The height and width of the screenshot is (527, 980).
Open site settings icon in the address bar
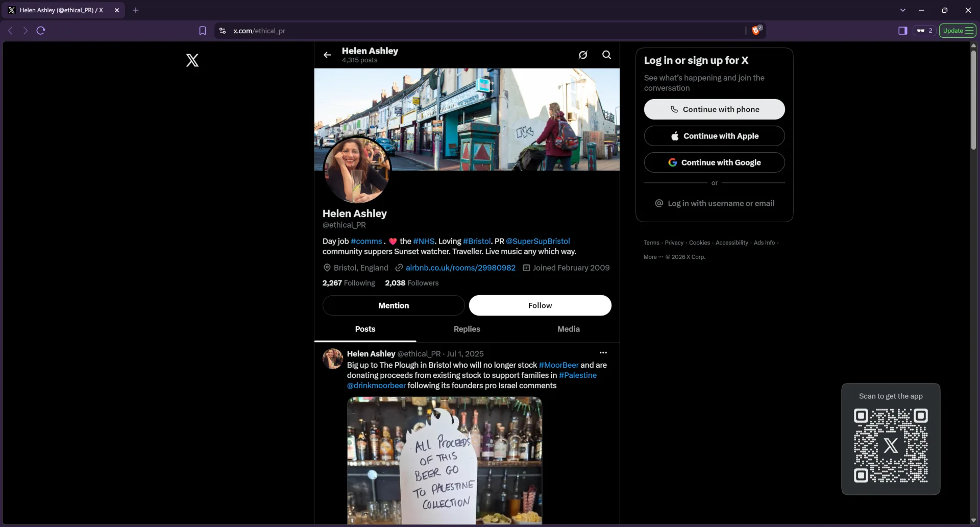(223, 31)
